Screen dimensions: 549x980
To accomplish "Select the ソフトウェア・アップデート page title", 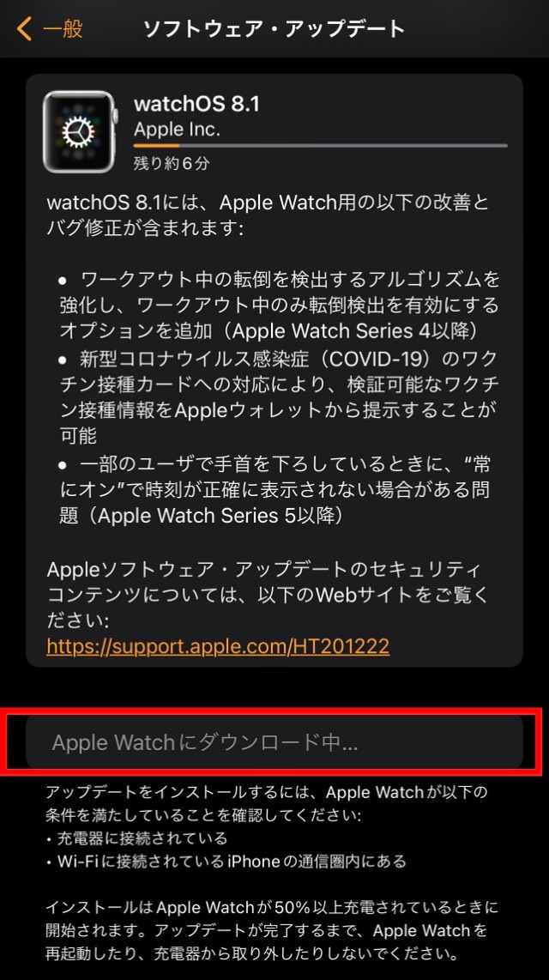I will [x=274, y=29].
